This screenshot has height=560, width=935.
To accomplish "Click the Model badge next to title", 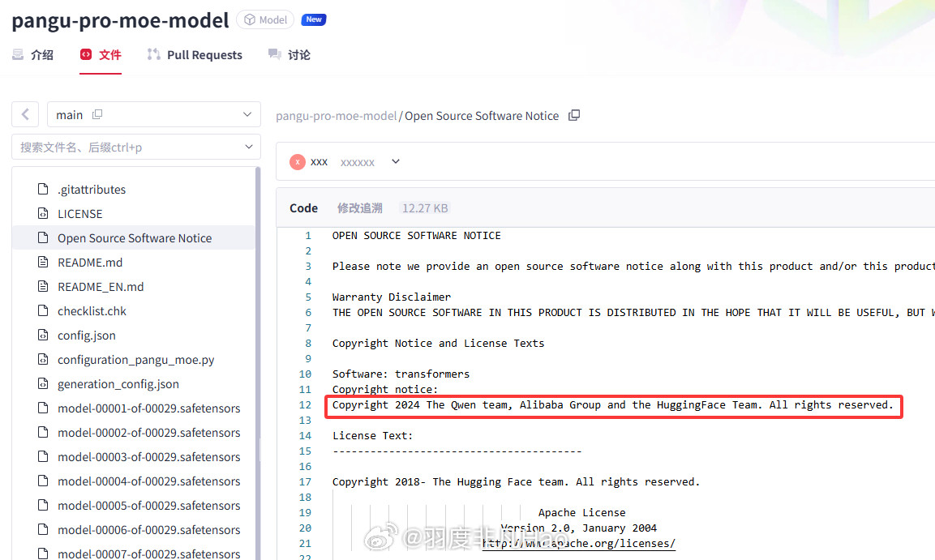I will pos(265,19).
